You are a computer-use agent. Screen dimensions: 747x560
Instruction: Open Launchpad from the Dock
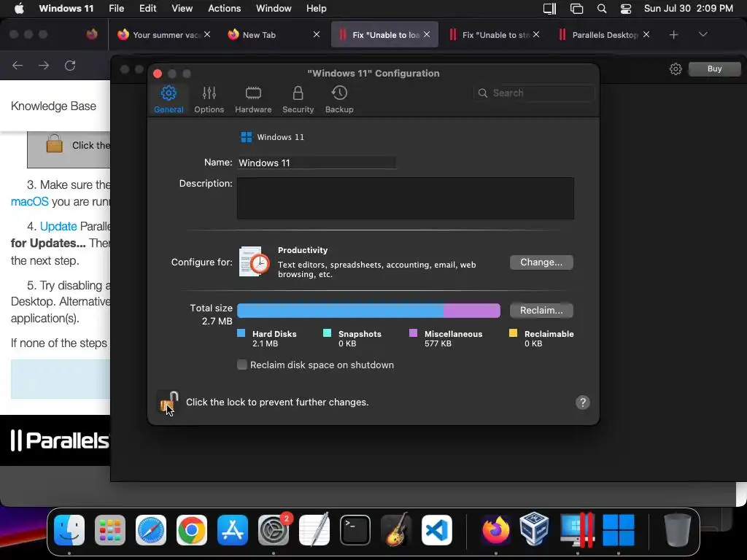pyautogui.click(x=110, y=530)
